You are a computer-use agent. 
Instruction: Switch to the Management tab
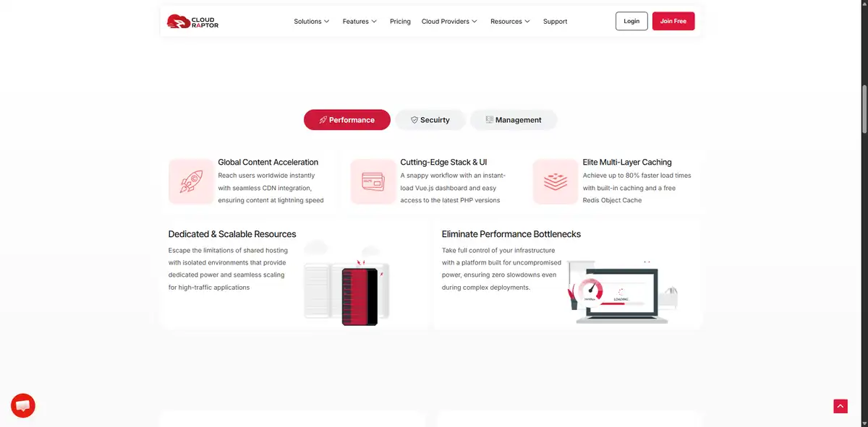[514, 120]
